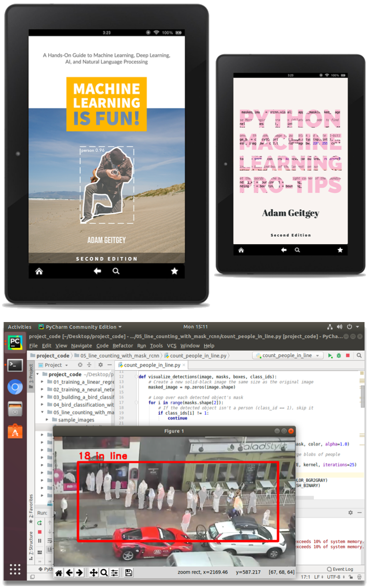Expand 01_training_a_linear_regre folder

[42, 382]
